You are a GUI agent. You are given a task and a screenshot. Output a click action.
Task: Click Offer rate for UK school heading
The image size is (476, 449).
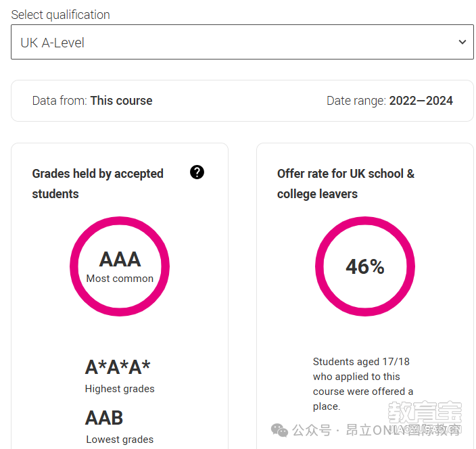[346, 184]
